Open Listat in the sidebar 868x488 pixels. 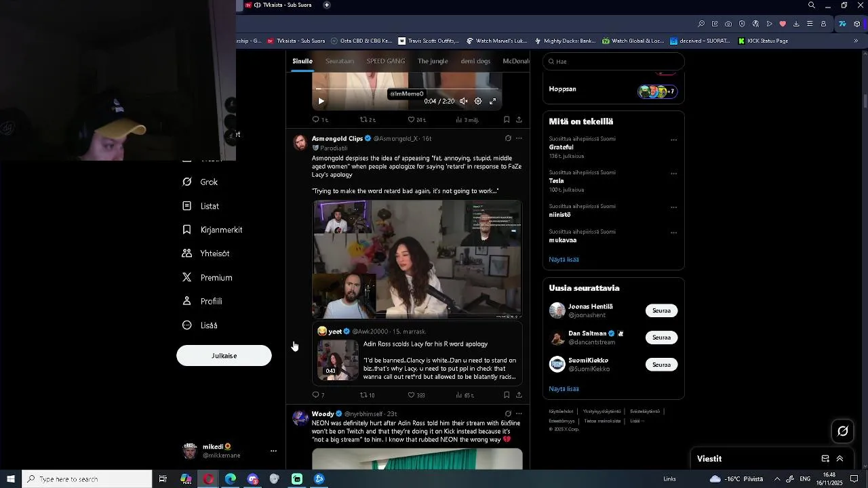point(201,206)
